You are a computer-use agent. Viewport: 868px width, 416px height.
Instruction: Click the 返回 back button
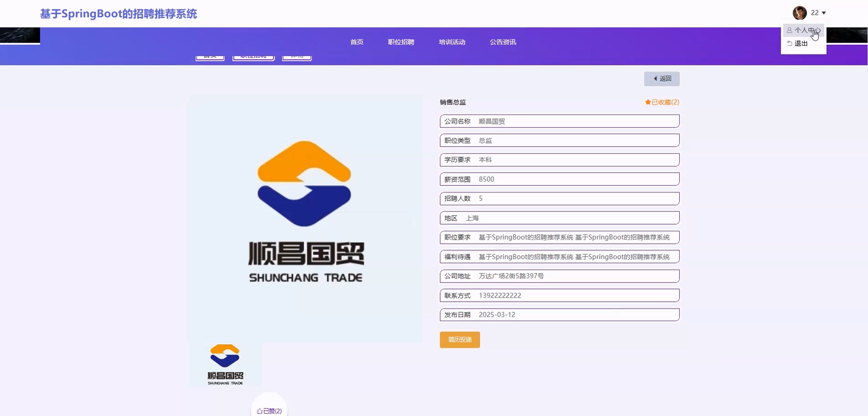[662, 78]
